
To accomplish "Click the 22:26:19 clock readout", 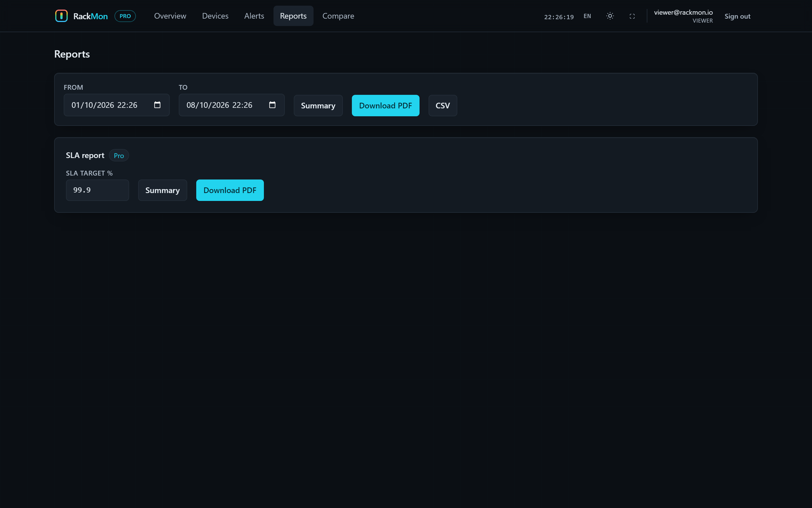I will pyautogui.click(x=559, y=17).
